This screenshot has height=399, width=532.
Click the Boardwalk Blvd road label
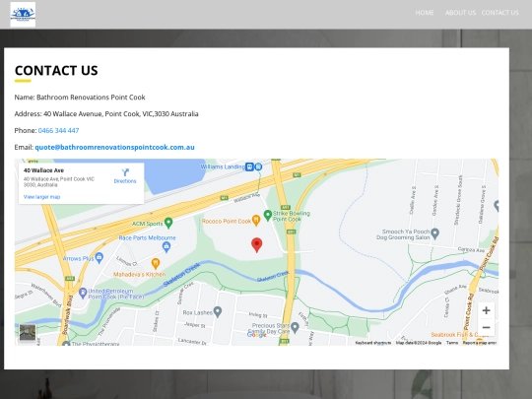pyautogui.click(x=67, y=315)
